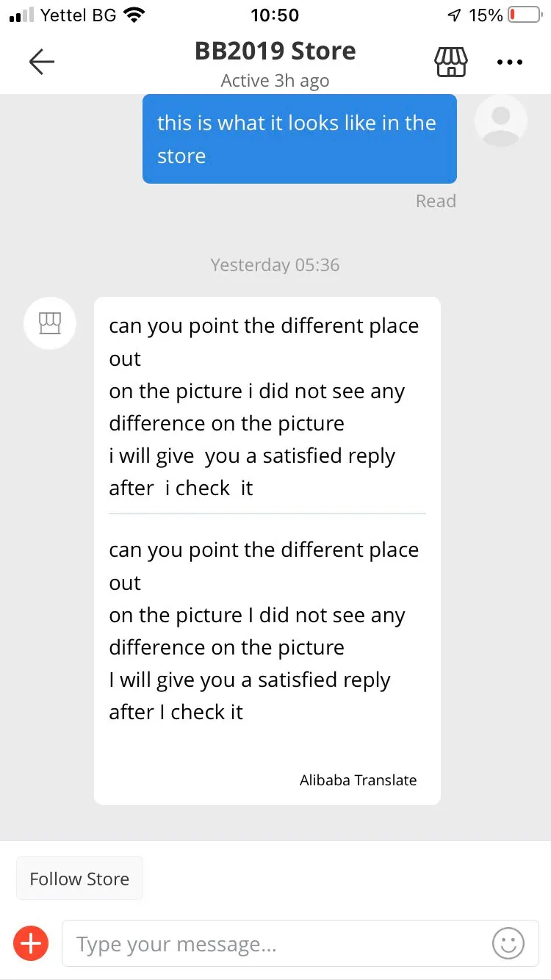Tap your user profile avatar
The image size is (551, 980).
click(x=501, y=120)
